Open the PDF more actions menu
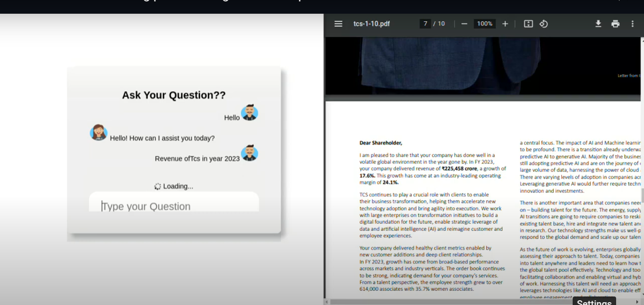Screen dimensions: 644x305 (x=633, y=24)
